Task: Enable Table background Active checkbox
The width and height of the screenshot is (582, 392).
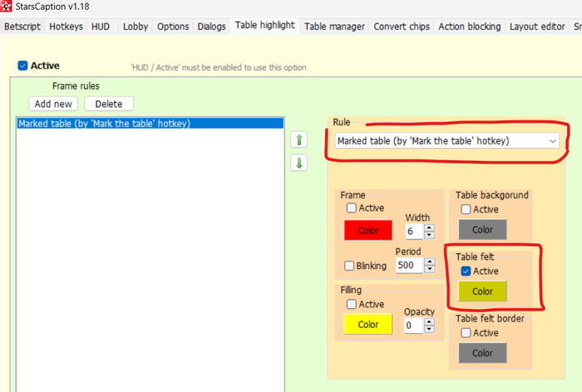Action: point(466,209)
